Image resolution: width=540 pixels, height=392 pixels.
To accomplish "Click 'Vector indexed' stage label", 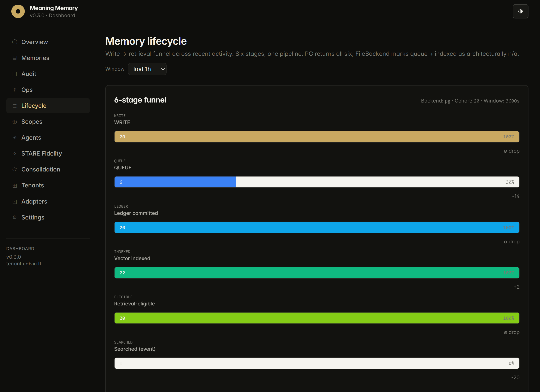I will pyautogui.click(x=132, y=258).
